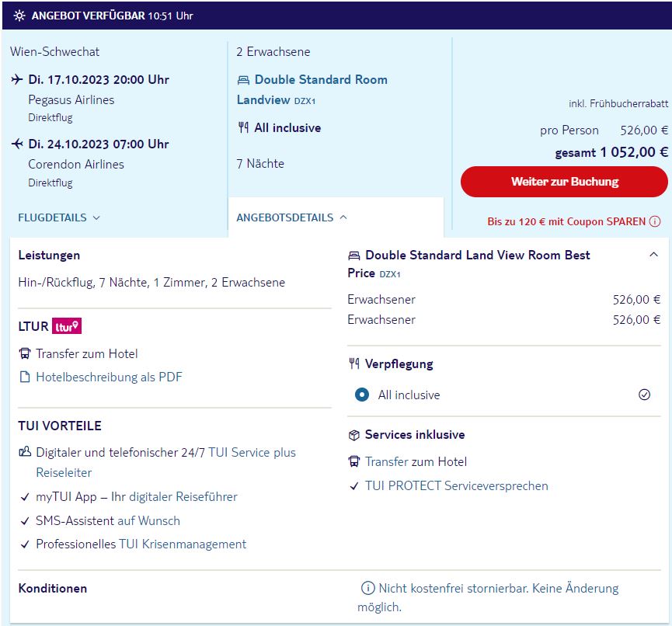The image size is (672, 626).
Task: Click the checkmark beside SMS-Assistent
Action: point(25,521)
